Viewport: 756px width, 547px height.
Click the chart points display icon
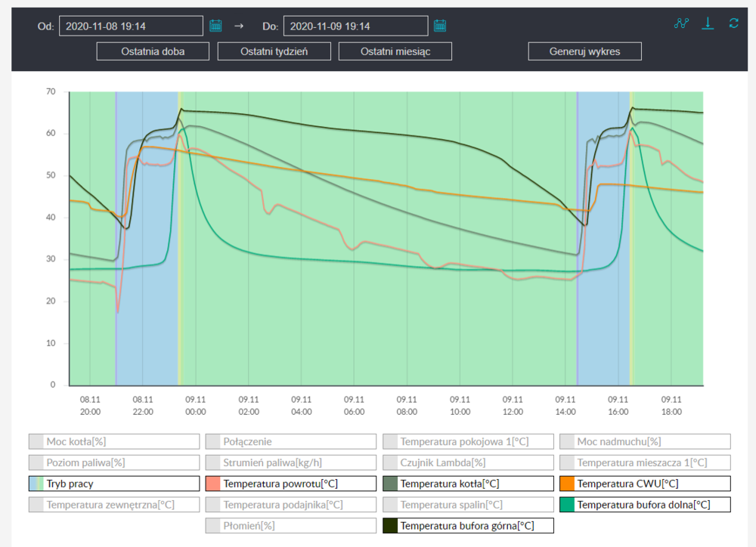pyautogui.click(x=681, y=23)
